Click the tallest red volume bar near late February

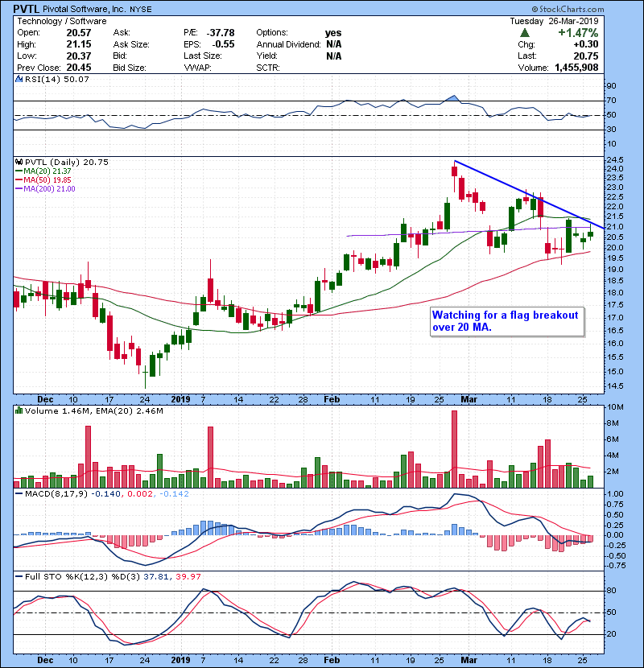point(454,449)
